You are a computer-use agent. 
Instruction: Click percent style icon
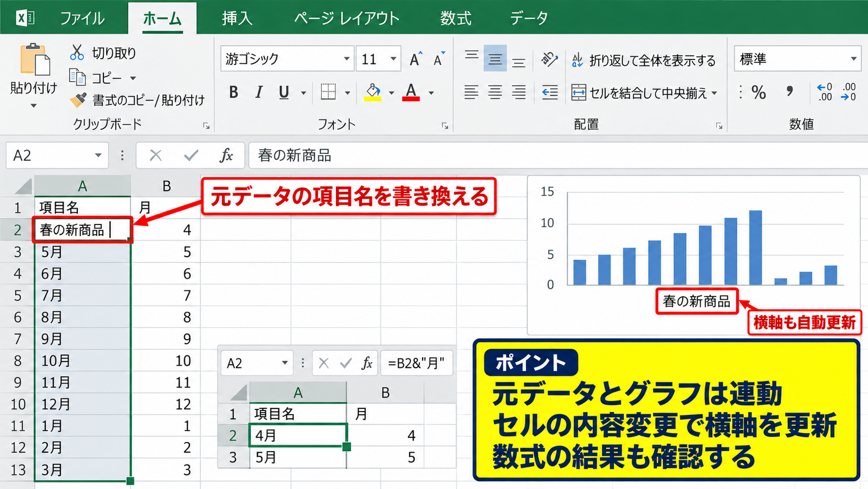point(758,92)
